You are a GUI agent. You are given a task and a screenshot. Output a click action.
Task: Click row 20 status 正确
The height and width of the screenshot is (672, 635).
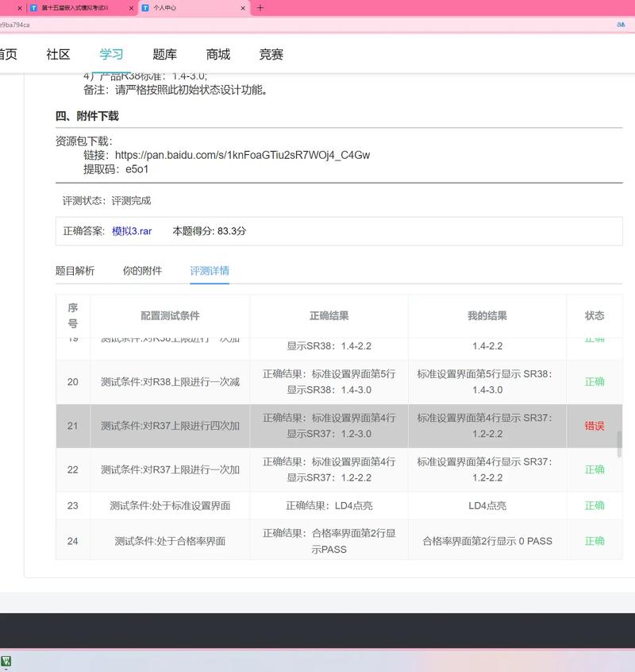coord(595,382)
